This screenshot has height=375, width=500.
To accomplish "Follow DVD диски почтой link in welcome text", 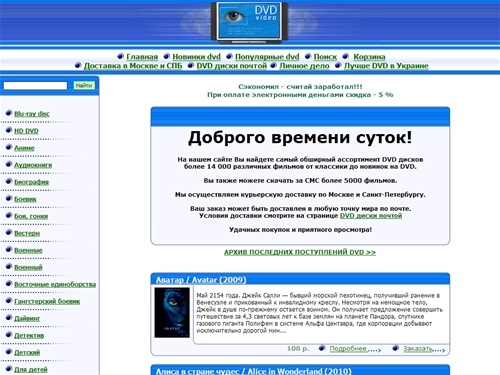I will pos(371,216).
